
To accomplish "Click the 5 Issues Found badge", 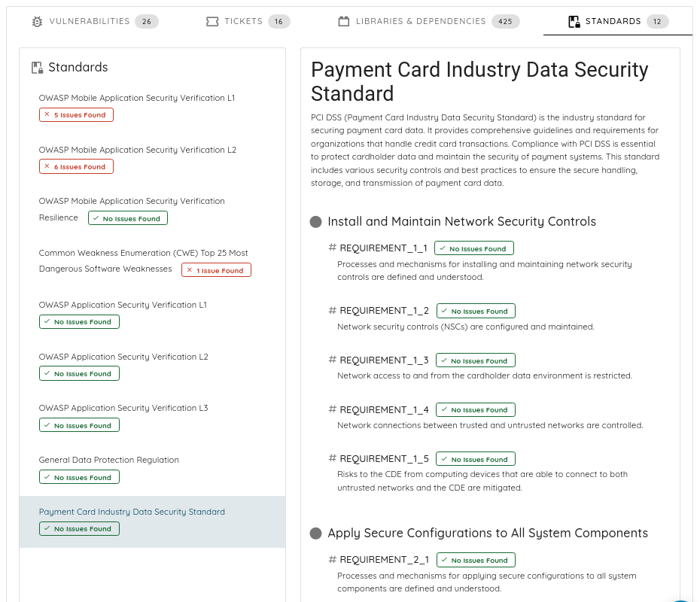I will (x=76, y=114).
